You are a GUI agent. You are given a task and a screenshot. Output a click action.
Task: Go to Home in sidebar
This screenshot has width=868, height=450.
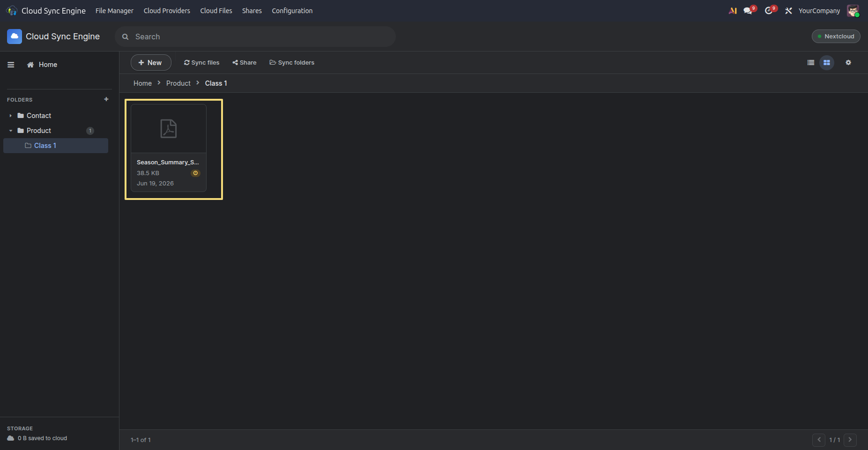(x=42, y=65)
